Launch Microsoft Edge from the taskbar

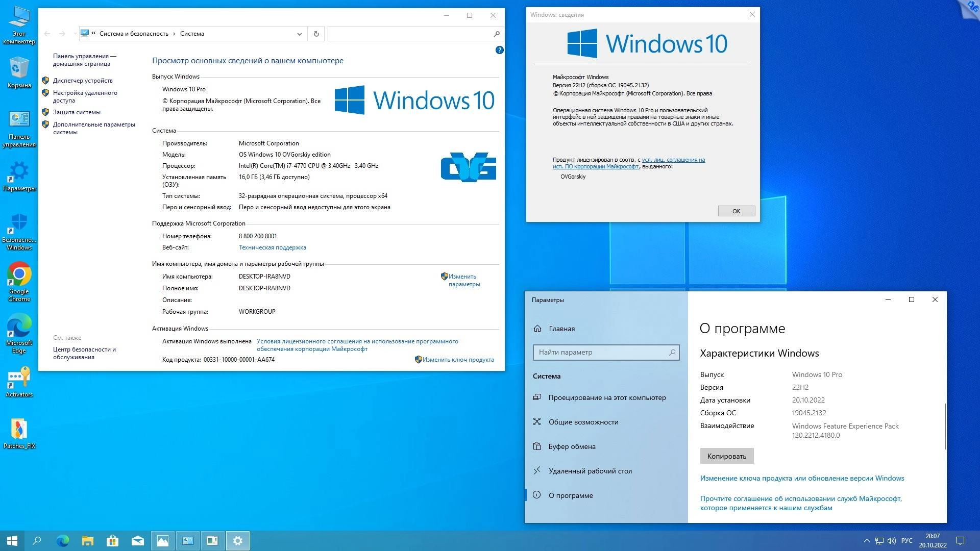point(62,541)
